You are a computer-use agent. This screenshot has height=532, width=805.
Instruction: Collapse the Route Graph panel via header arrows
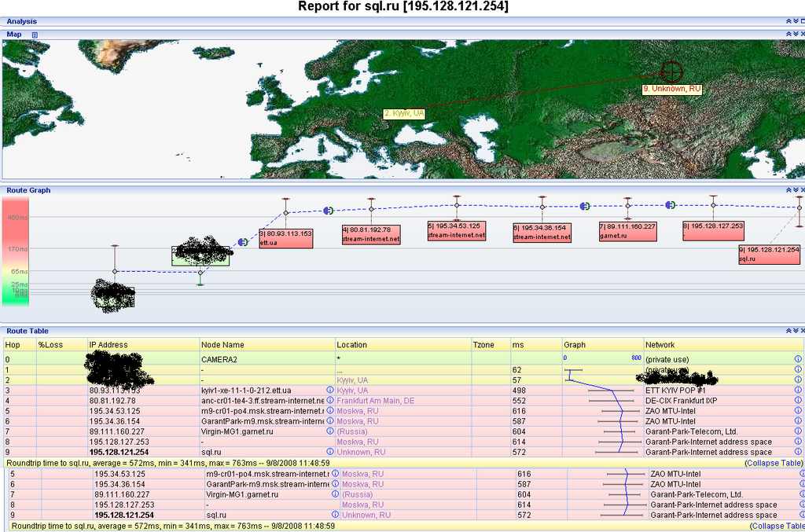point(788,190)
